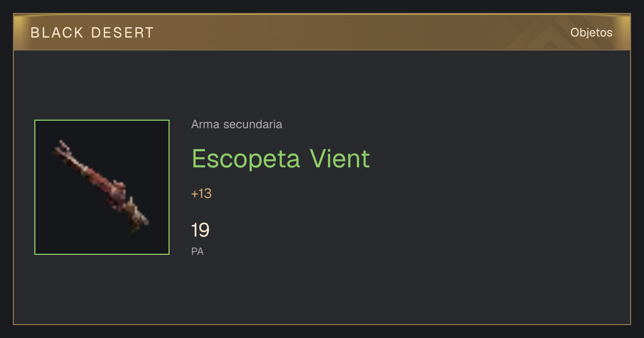Image resolution: width=644 pixels, height=338 pixels.
Task: Click the shotgun barrel tip in thumbnail
Action: [x=62, y=146]
